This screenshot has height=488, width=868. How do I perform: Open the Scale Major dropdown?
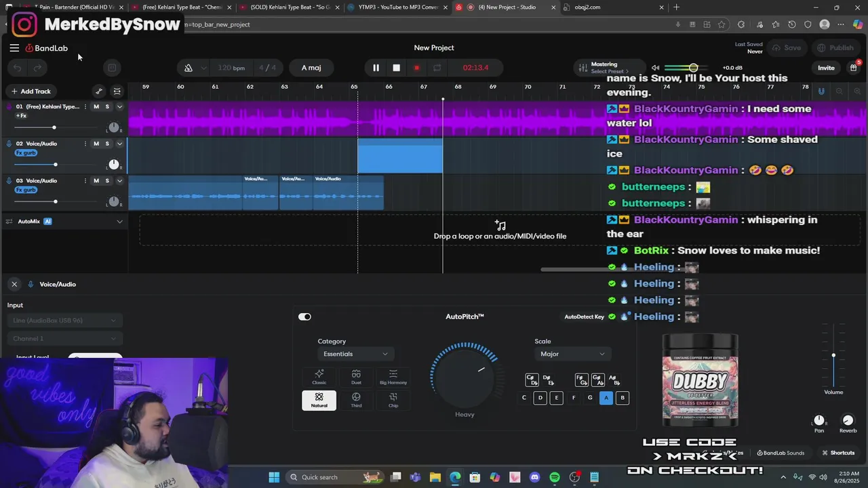click(x=572, y=354)
